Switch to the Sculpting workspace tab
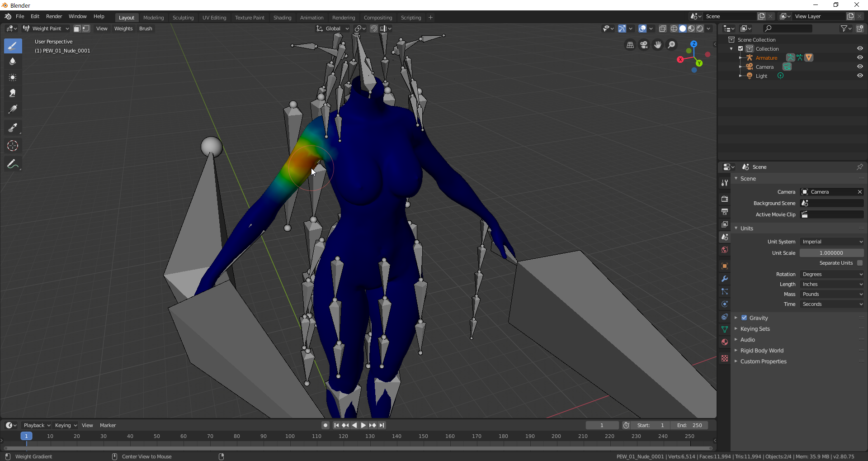Screen dimensions: 868x461 [x=183, y=18]
